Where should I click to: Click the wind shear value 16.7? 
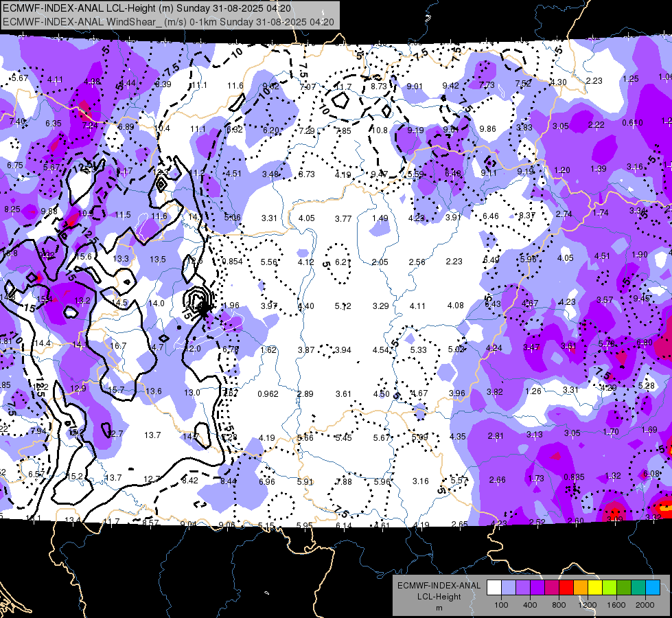118,345
